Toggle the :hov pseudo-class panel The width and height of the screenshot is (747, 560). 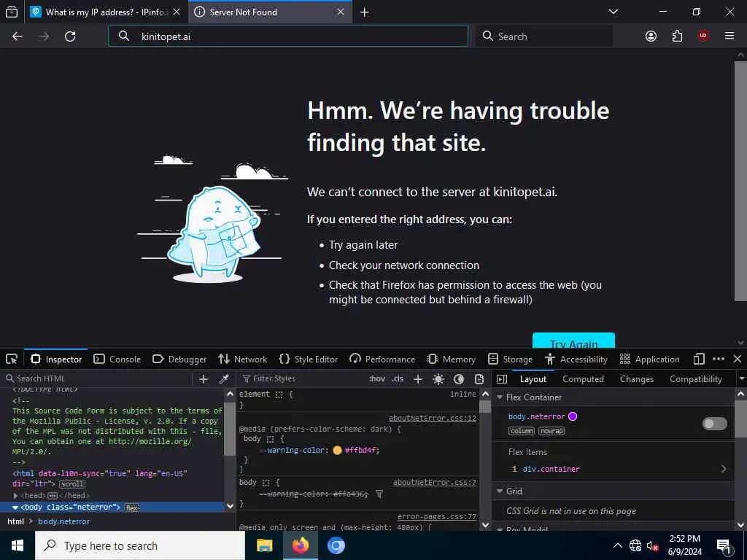click(377, 379)
